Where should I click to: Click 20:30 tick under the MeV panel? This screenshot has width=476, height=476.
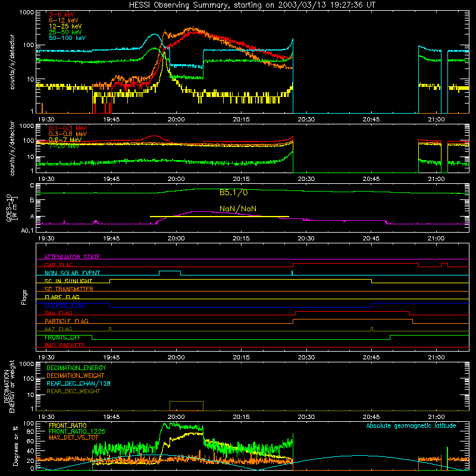306,179
